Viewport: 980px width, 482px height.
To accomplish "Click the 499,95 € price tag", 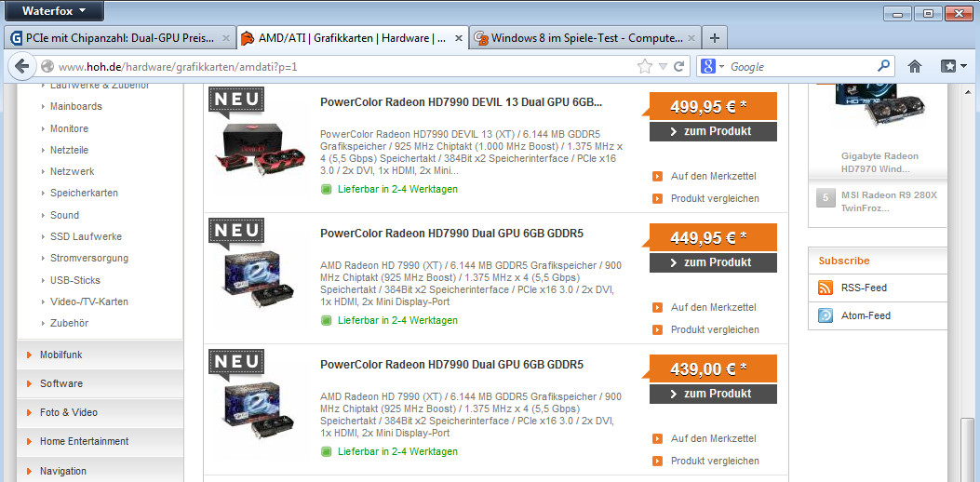I will 713,106.
